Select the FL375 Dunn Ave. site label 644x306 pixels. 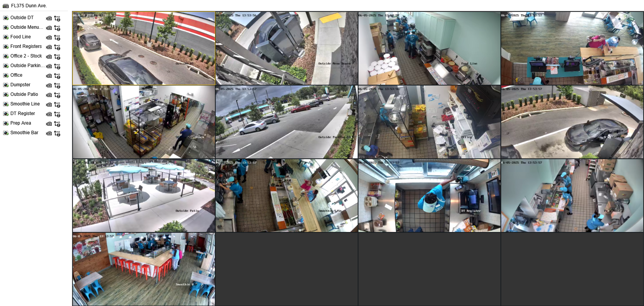click(29, 6)
